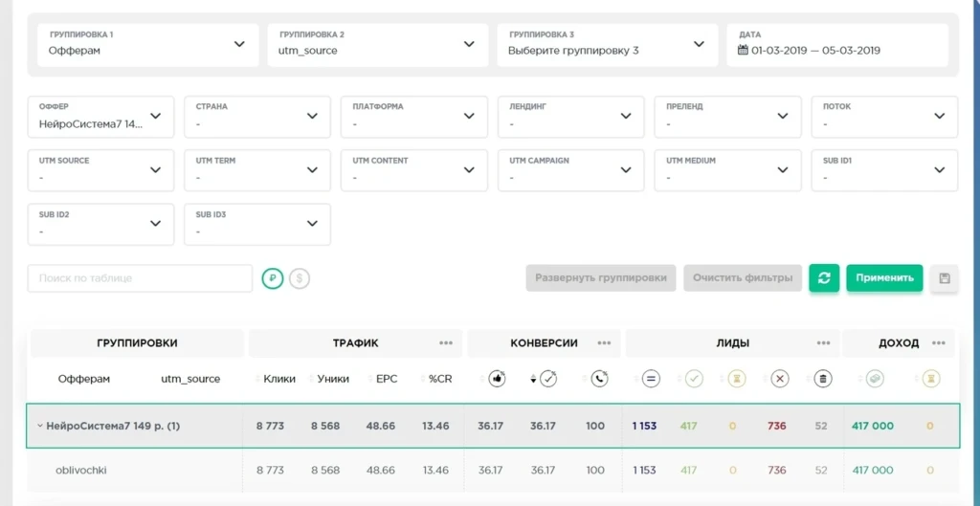Collapse the НейроСистема7 149 р. row
The width and height of the screenshot is (980, 506).
pos(40,426)
